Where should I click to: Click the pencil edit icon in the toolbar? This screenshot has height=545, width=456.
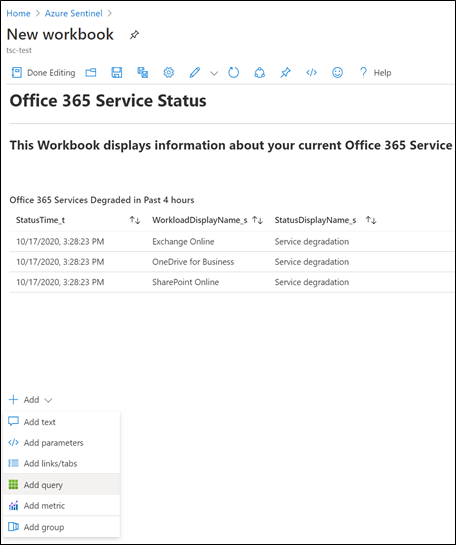(x=195, y=73)
